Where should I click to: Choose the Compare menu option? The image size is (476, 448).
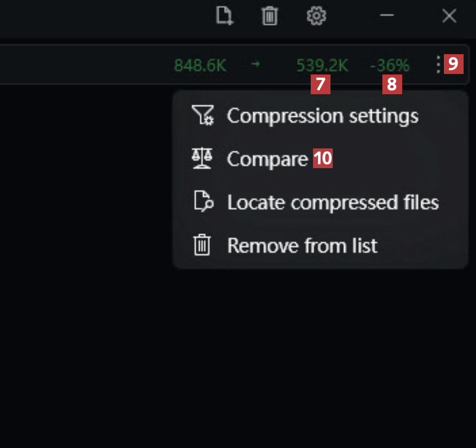coord(267,159)
